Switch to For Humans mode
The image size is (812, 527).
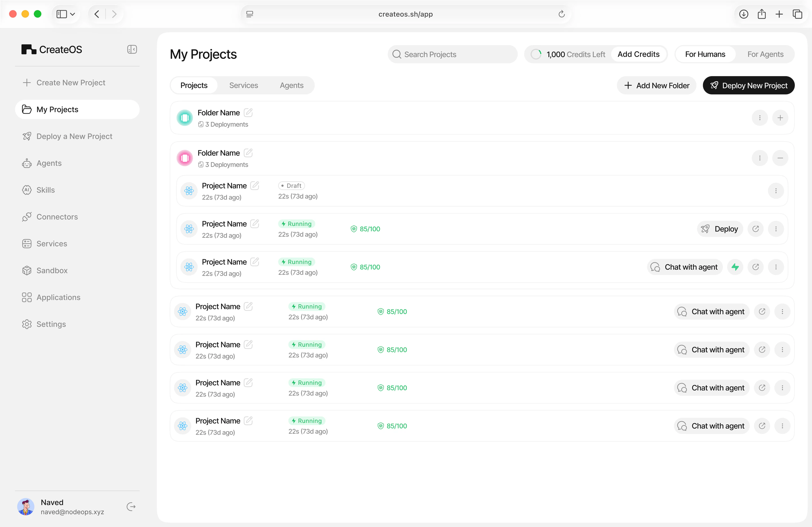705,54
